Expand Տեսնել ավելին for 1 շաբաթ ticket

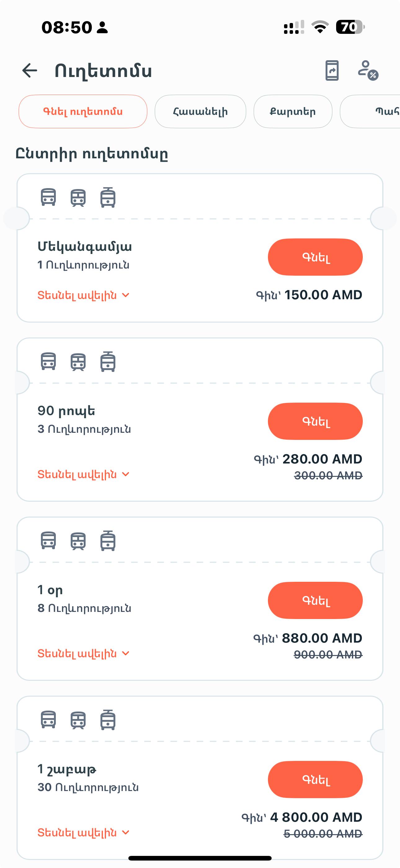tap(83, 833)
